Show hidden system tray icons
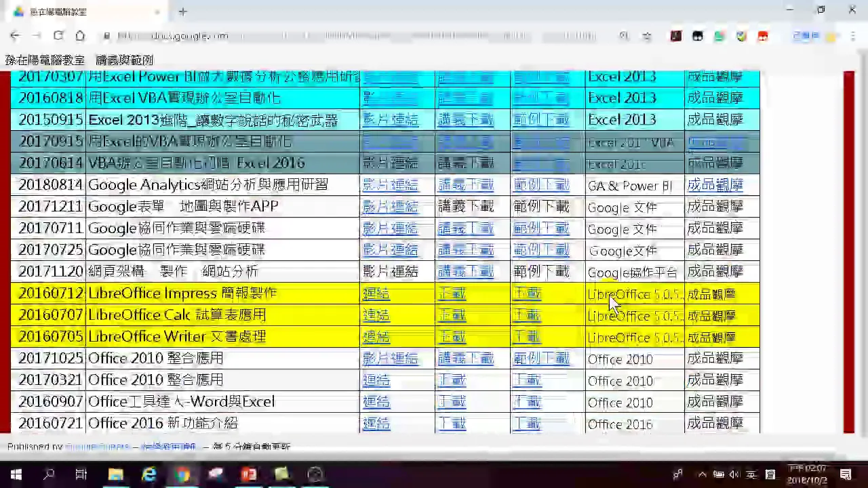This screenshot has width=868, height=488. [703, 474]
